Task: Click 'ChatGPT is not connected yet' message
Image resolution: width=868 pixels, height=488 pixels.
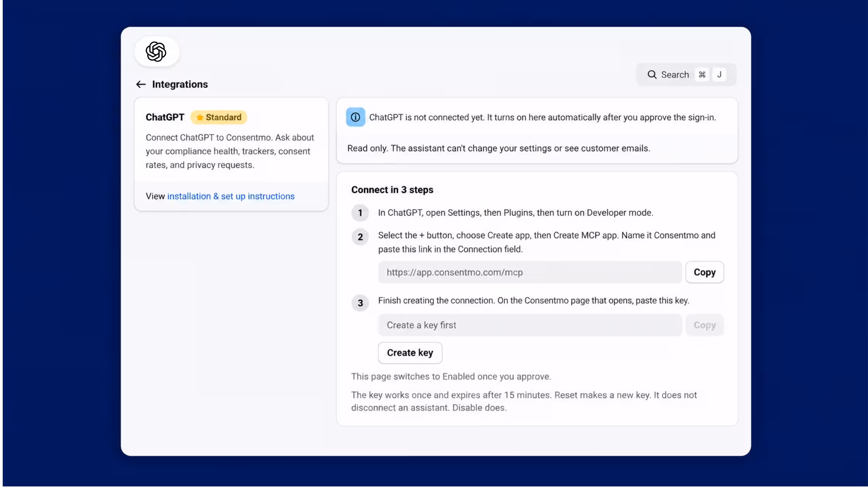Action: (542, 117)
